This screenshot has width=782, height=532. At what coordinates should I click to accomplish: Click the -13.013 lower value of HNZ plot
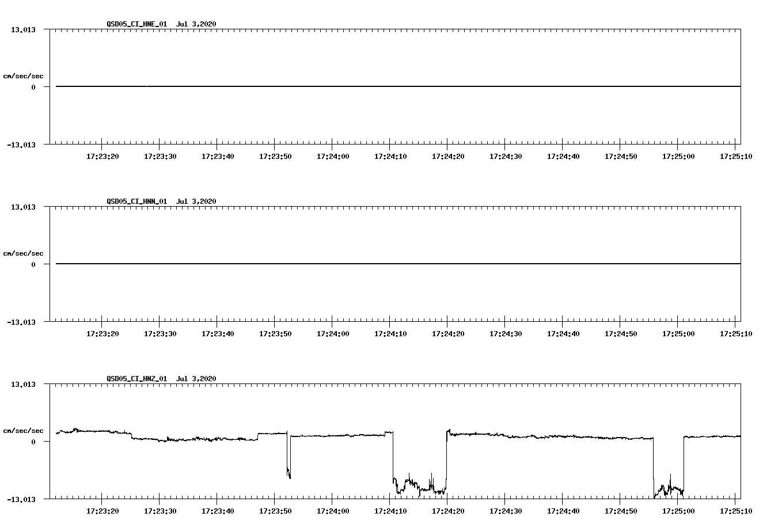point(21,500)
